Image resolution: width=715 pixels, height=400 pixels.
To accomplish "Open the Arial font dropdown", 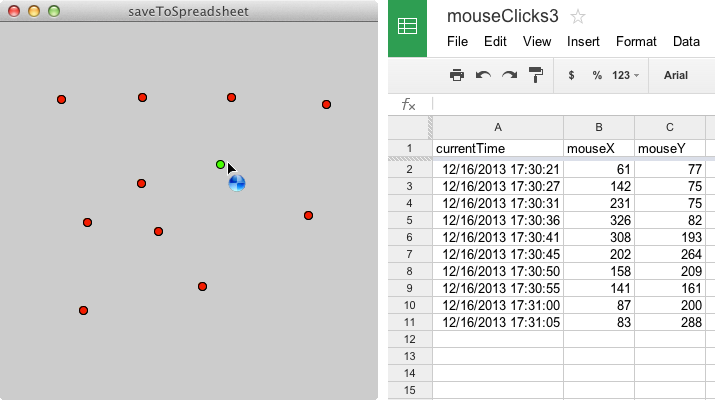I will 677,75.
